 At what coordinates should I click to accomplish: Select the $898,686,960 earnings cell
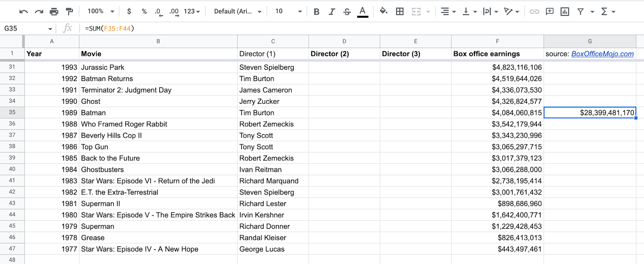(x=498, y=203)
